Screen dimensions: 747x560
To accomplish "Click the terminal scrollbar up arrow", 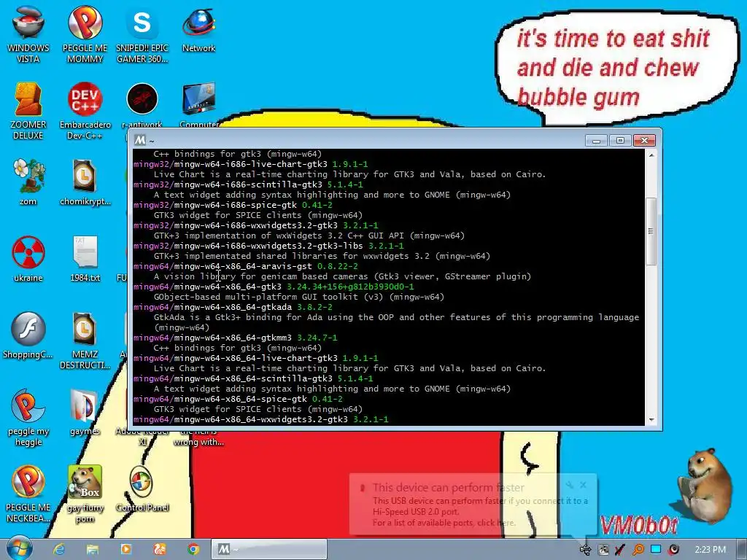I will point(651,155).
